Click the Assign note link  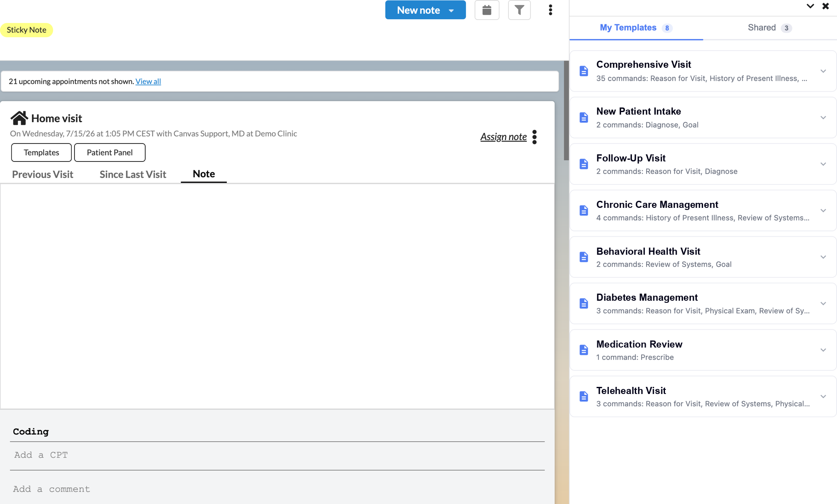[503, 137]
